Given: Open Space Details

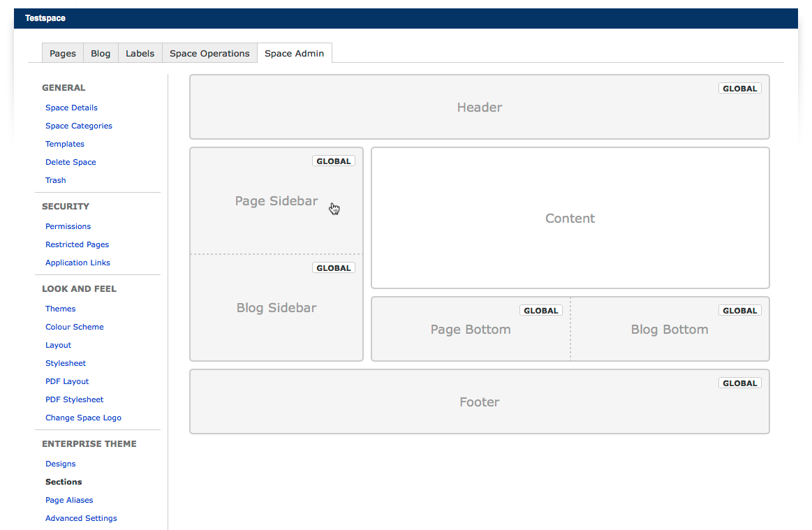Looking at the screenshot, I should pyautogui.click(x=71, y=108).
